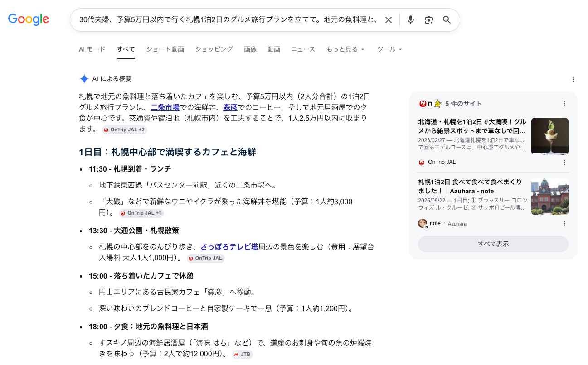
Task: Open 北海道・札幌を1泊2日で大満喫 article
Action: click(472, 126)
